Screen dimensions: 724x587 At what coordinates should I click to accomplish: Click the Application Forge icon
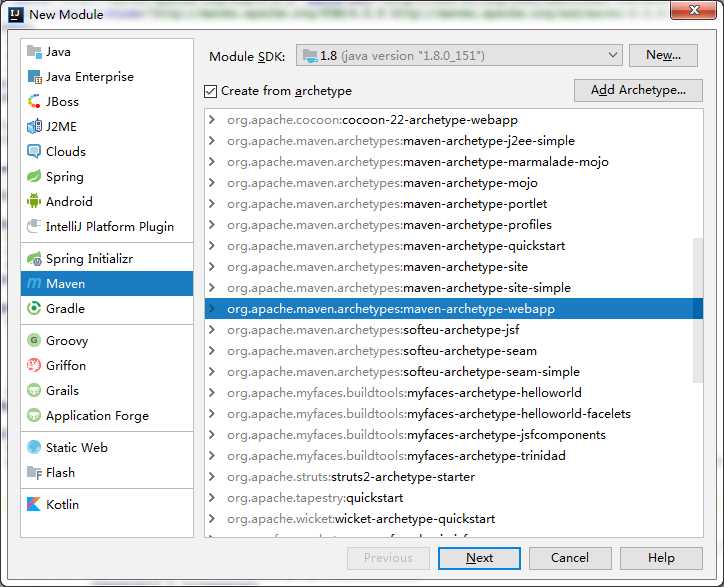pos(34,415)
